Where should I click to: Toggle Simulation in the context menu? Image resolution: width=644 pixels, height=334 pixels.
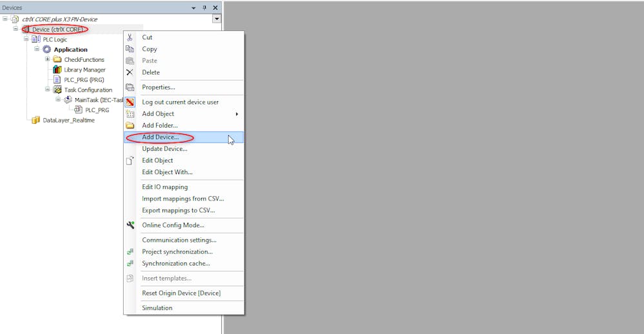(184, 308)
